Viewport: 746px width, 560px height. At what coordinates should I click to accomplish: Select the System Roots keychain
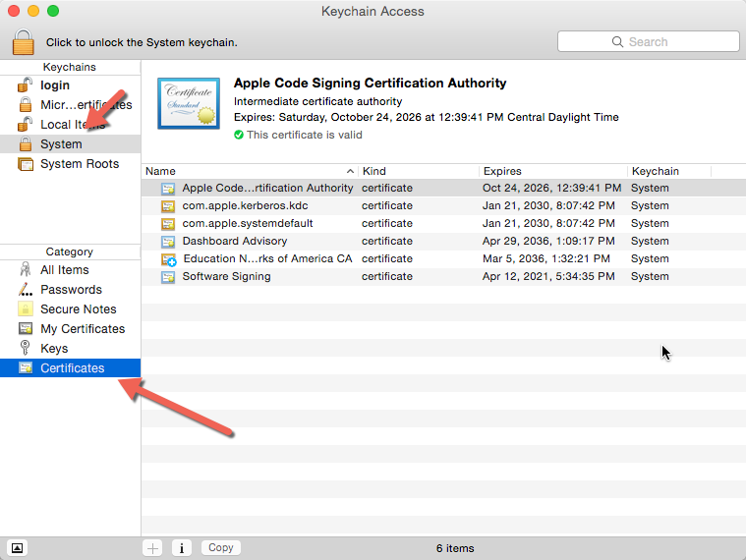click(x=71, y=163)
